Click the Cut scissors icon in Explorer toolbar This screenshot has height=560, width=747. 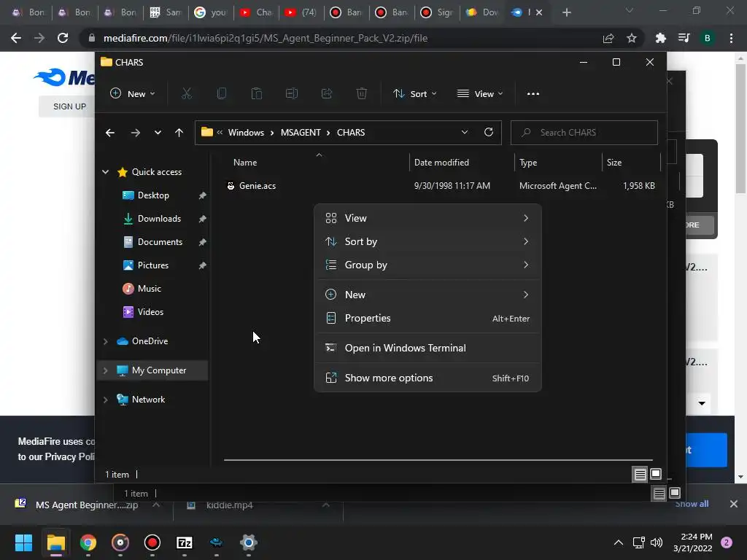pyautogui.click(x=186, y=94)
